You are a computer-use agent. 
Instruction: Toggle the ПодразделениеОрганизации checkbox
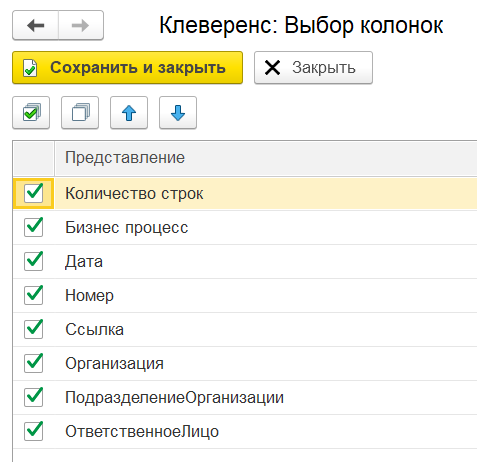(x=34, y=397)
